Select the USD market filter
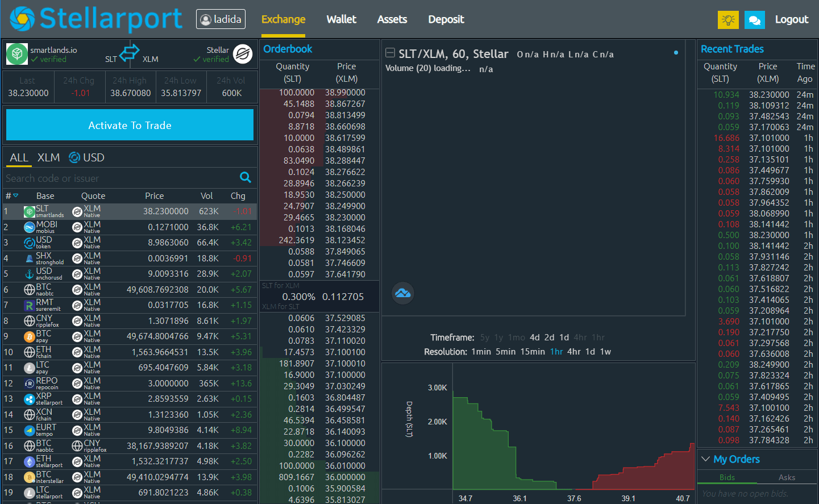Screen dimensions: 819x504 coord(87,157)
